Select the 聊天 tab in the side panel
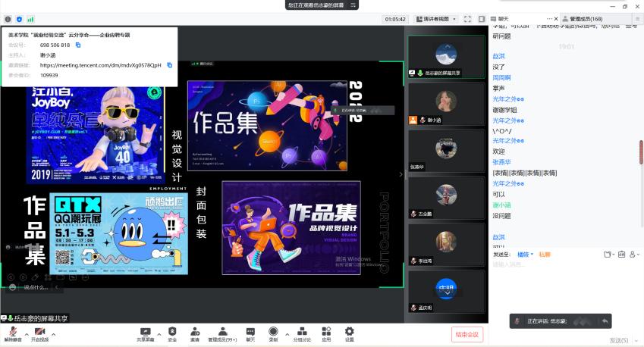 [x=504, y=18]
